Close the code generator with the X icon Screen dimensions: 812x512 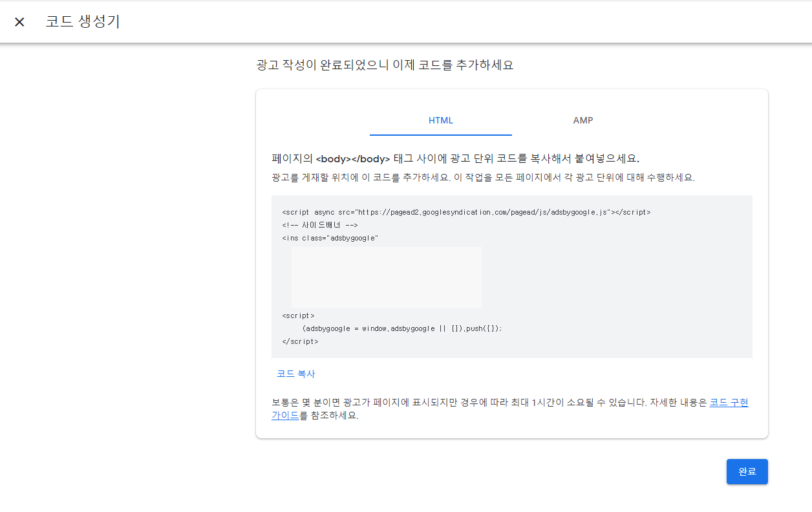point(19,22)
